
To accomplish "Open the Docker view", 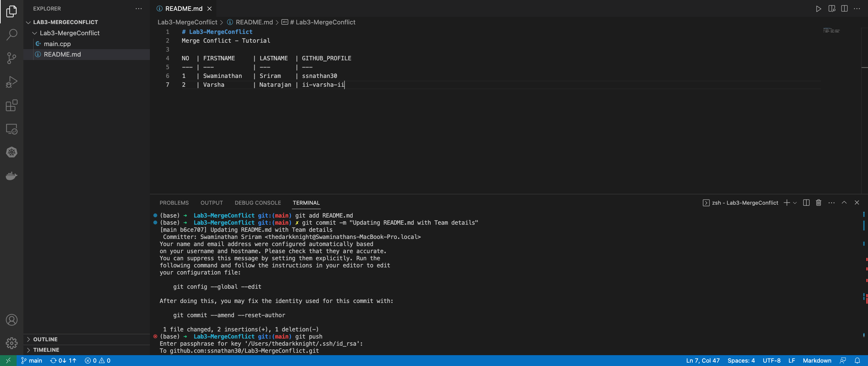I will (x=12, y=176).
